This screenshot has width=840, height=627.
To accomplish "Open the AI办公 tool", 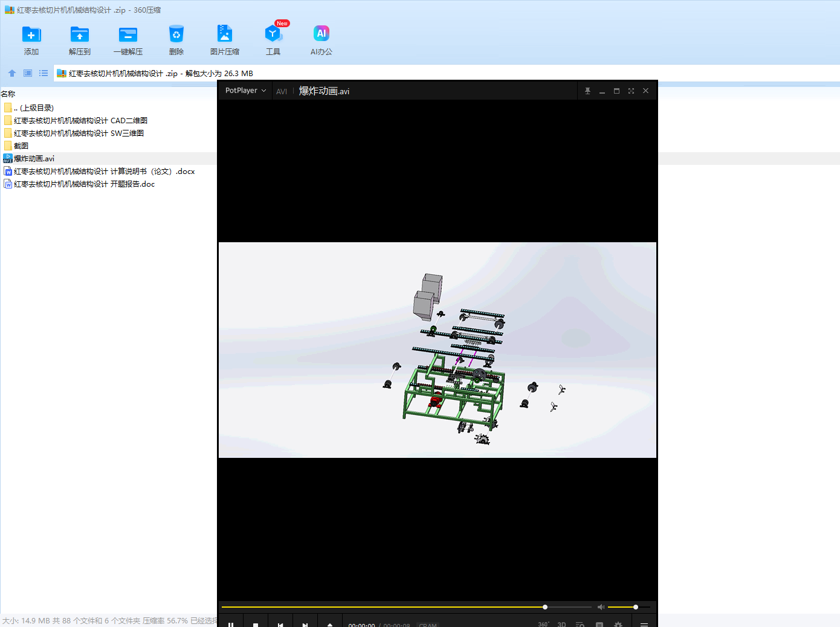I will [x=321, y=34].
